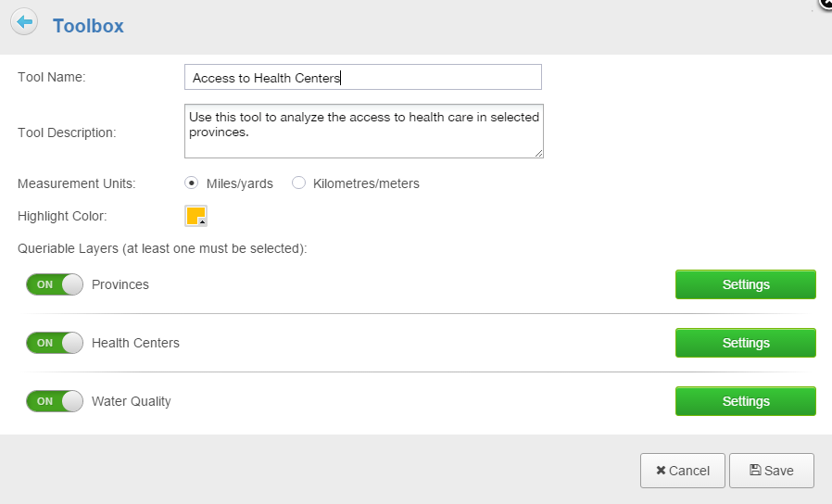Toggle the Provinces layer switch off
The image size is (832, 504).
pos(55,284)
